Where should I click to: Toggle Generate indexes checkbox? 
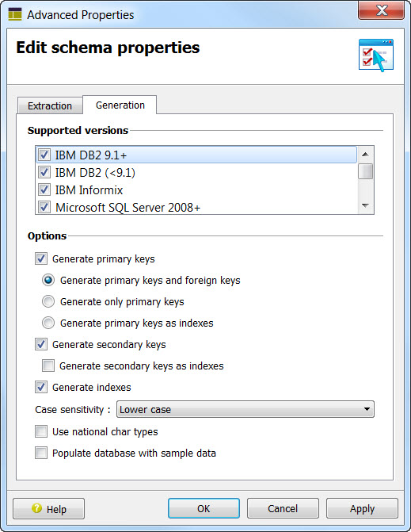coord(41,387)
